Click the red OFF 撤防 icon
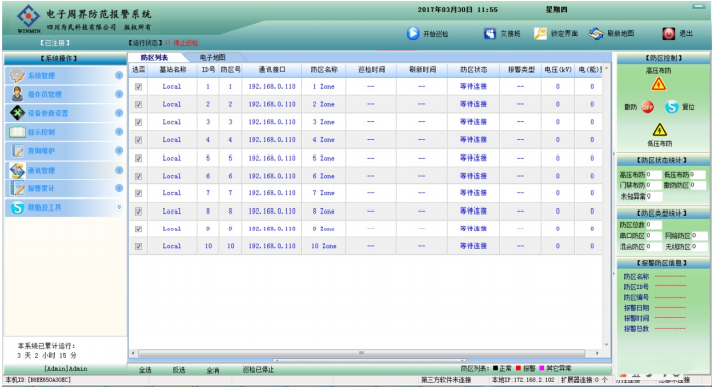Image resolution: width=713 pixels, height=389 pixels. coord(648,107)
